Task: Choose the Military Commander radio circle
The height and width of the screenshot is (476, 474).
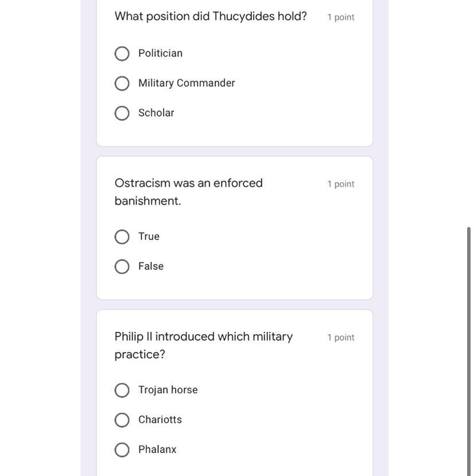Action: point(122,84)
